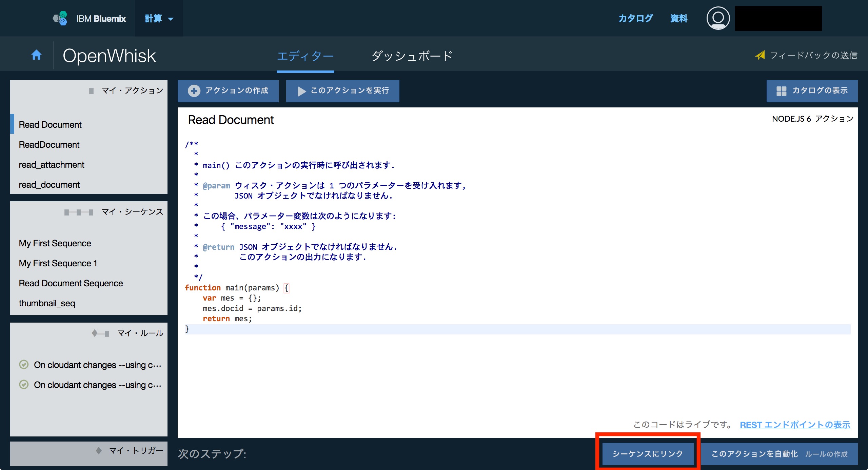Open the user profile avatar icon

[718, 18]
